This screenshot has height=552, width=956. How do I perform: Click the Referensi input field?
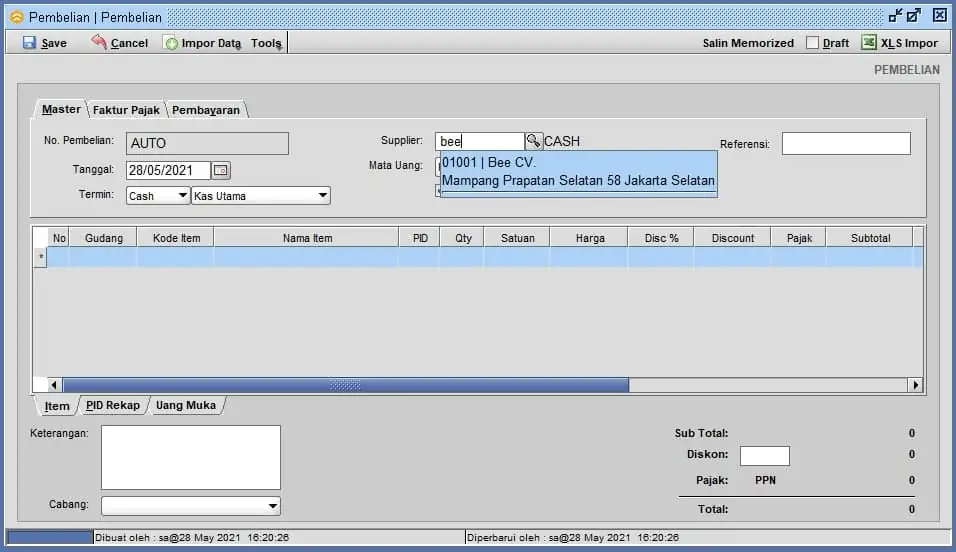pos(845,144)
